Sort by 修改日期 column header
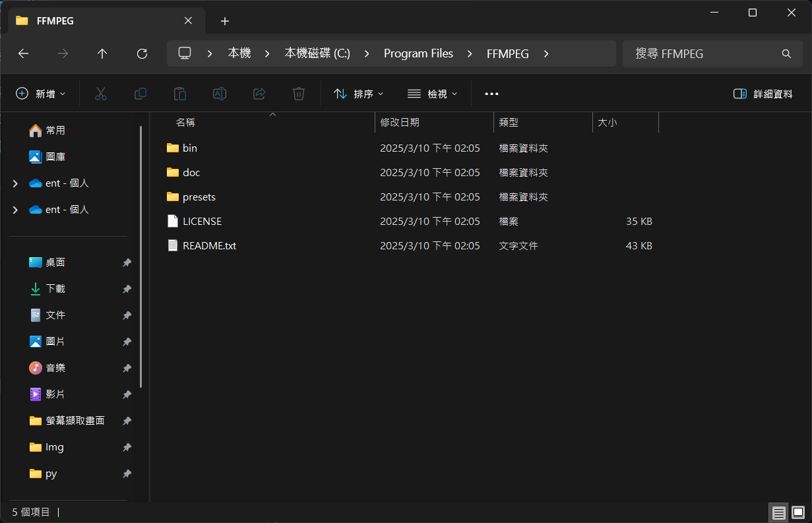Image resolution: width=812 pixels, height=523 pixels. [400, 123]
